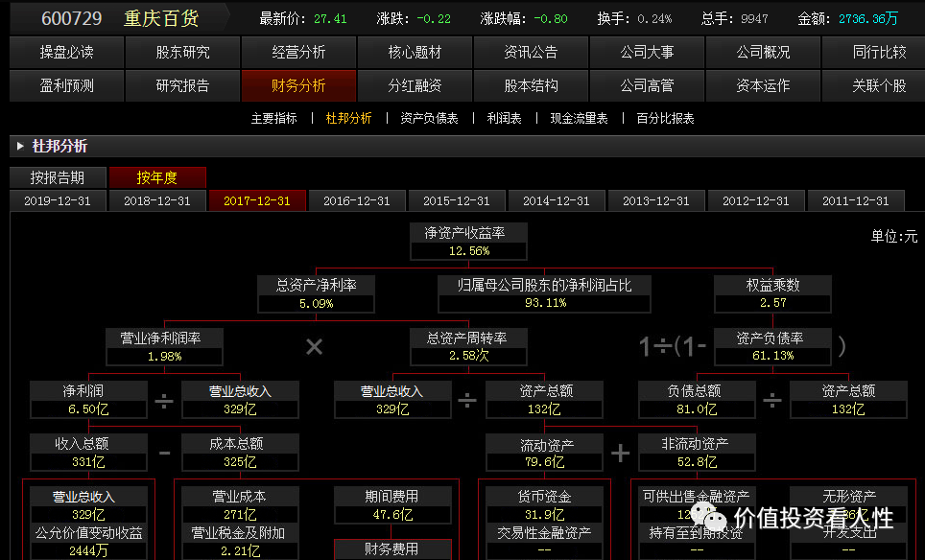Open the 股东研究 tab
Screen dimensions: 925x560
pos(182,52)
